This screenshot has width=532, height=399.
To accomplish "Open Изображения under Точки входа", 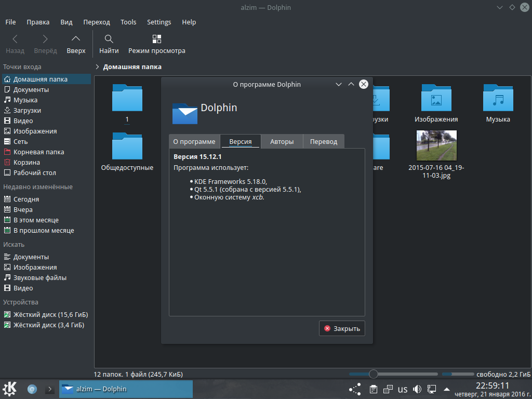I will (x=46, y=131).
